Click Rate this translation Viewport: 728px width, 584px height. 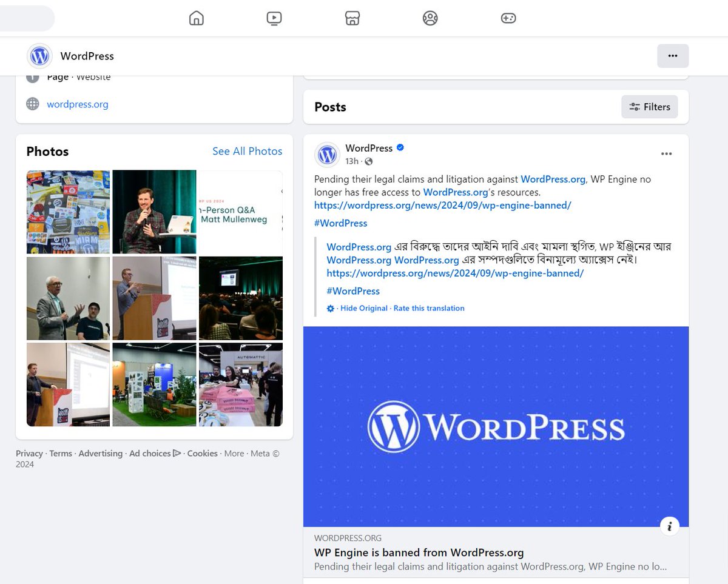(x=429, y=308)
